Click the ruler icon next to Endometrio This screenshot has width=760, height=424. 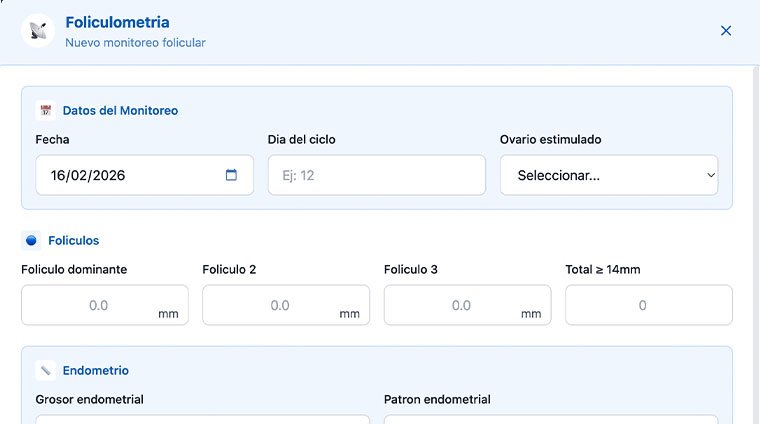[x=46, y=370]
